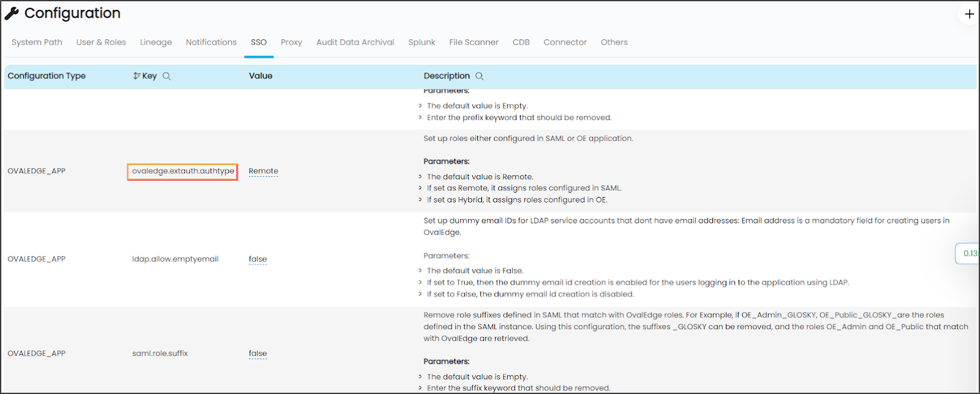Go to the Notifications tab
The width and height of the screenshot is (980, 394).
[x=211, y=42]
